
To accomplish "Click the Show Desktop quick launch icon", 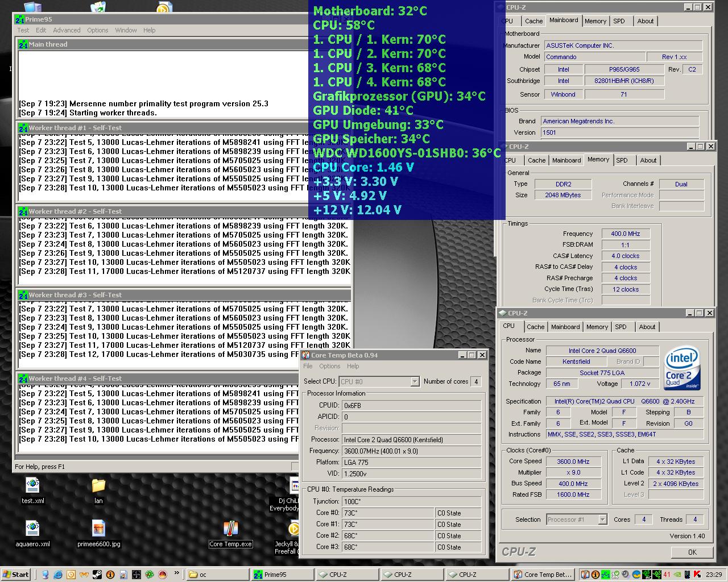I will [x=45, y=575].
